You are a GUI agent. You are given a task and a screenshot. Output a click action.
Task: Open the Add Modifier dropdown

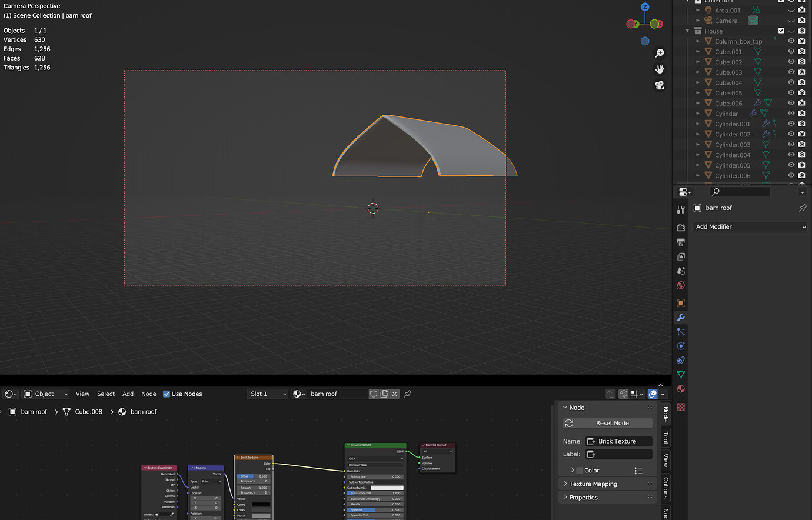(751, 226)
